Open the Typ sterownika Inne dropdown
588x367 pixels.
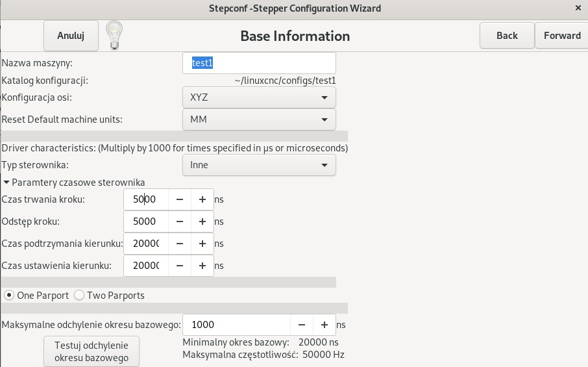click(x=259, y=165)
